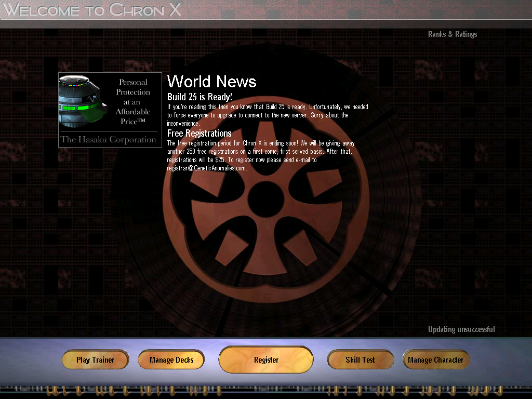Viewport: 532px width, 399px height.
Task: Click the Hasaku protection device image
Action: 83,101
